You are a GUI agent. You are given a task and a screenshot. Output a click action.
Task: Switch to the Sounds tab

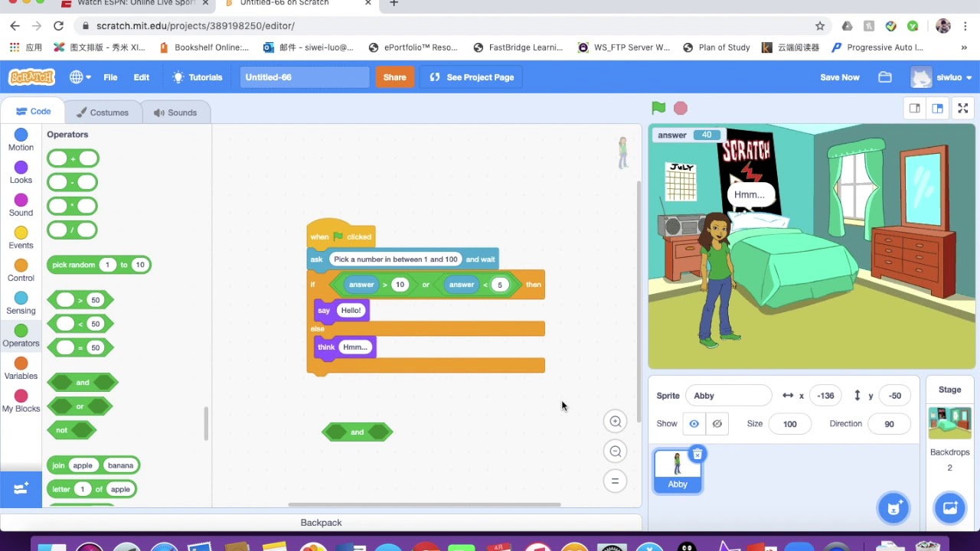[175, 112]
